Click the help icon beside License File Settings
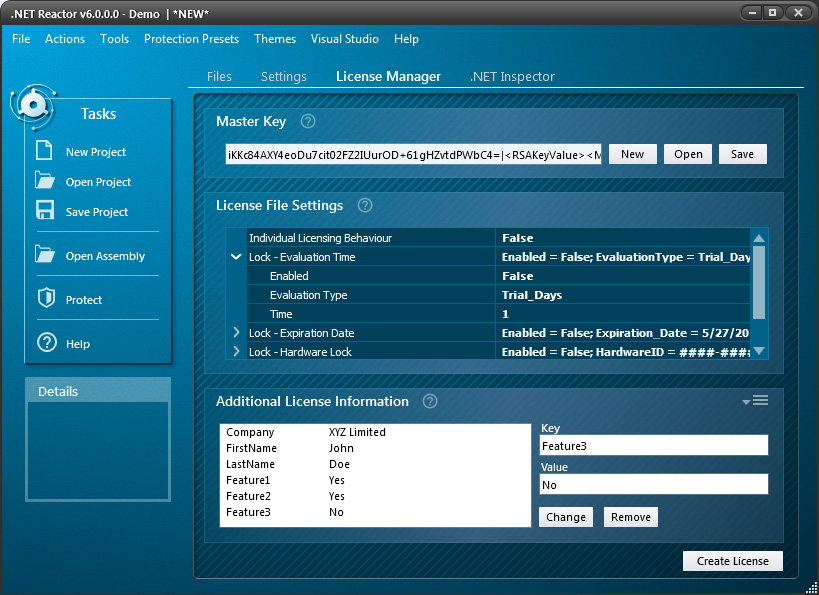The height and width of the screenshot is (595, 819). tap(365, 206)
